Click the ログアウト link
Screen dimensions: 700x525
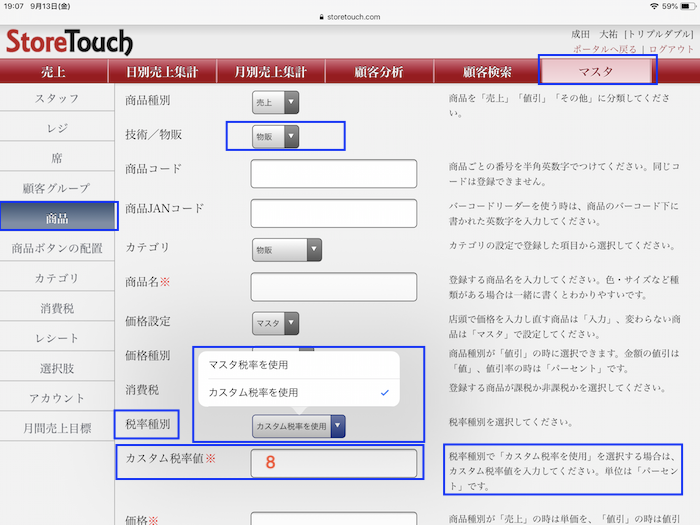(670, 48)
